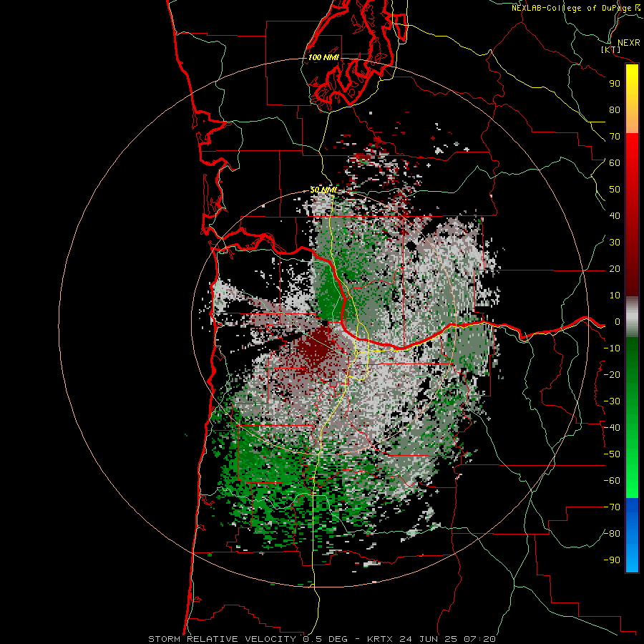Click the 20 value on the velocity scale

point(615,269)
